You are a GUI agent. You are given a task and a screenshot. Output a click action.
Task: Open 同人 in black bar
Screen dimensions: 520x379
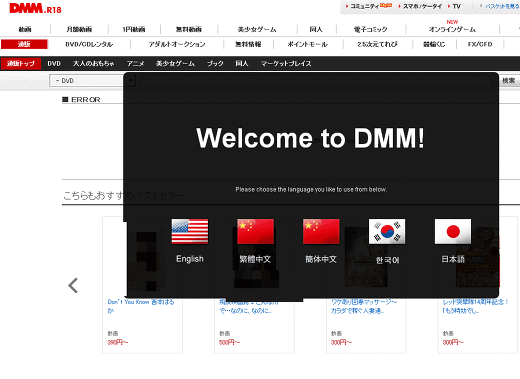coord(242,63)
